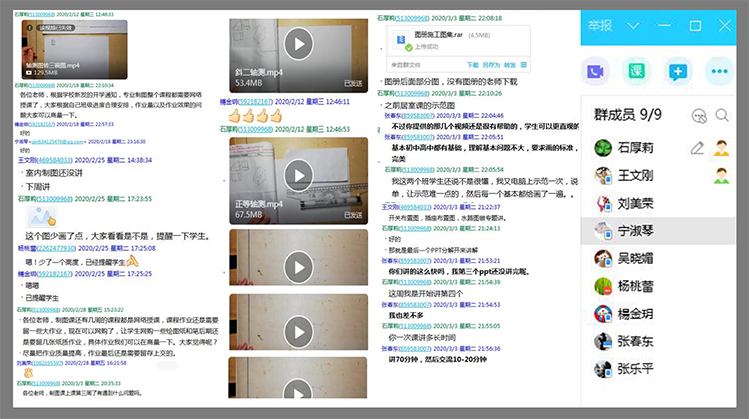Image resolution: width=750 pixels, height=419 pixels.
Task: Click edit pencil beside 石厚莉
Action: coord(698,148)
